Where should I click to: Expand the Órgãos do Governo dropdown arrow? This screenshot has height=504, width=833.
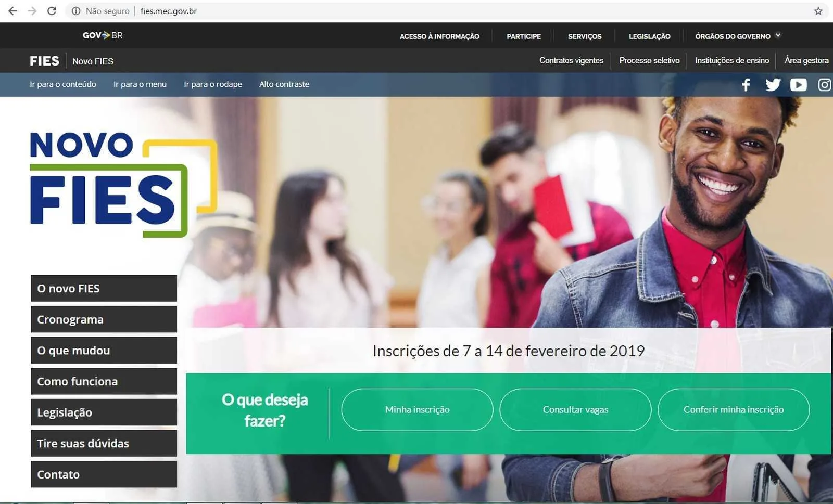[778, 35]
